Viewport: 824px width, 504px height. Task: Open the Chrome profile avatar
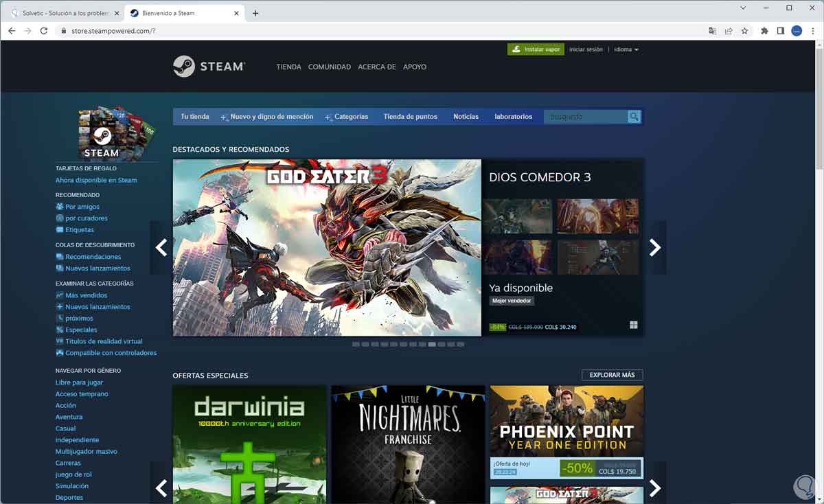click(797, 31)
